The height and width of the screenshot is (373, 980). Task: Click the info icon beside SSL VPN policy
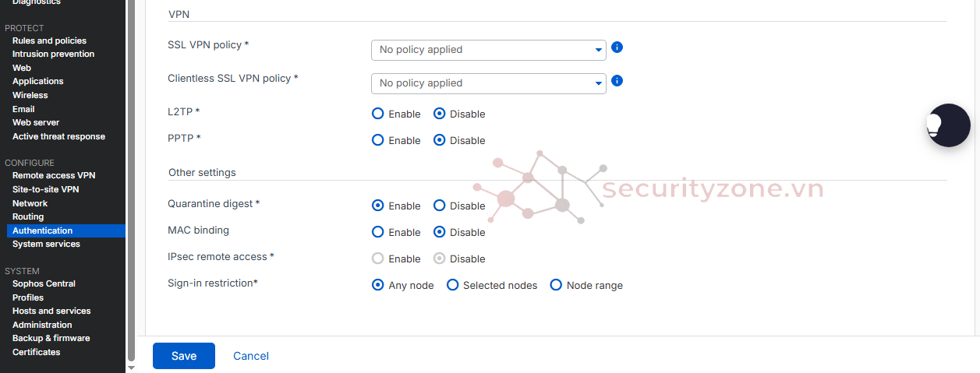tap(617, 48)
